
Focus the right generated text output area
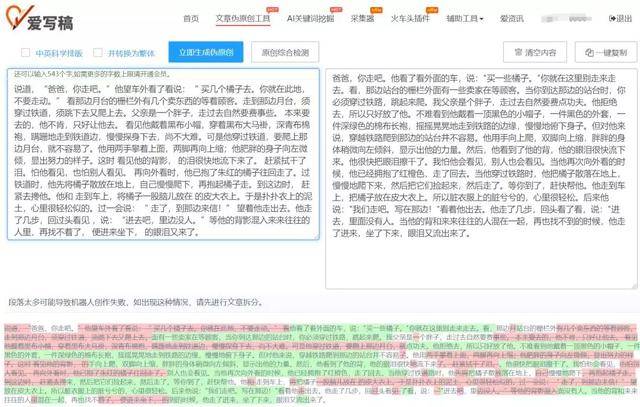[x=481, y=179]
